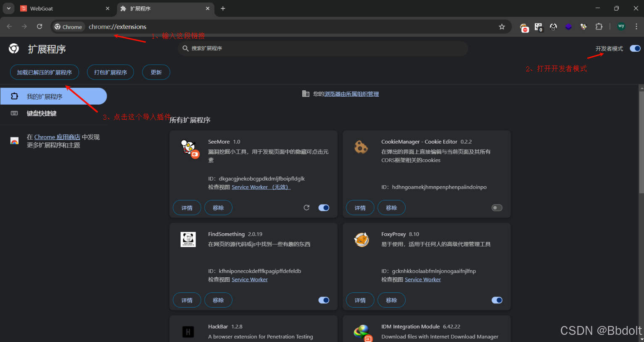644x342 pixels.
Task: Click the page vertical scrollbar
Action: point(641,142)
